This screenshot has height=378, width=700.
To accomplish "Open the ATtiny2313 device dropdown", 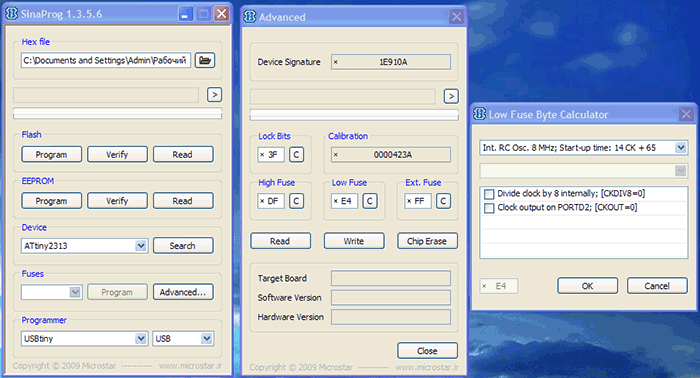I will (x=141, y=246).
